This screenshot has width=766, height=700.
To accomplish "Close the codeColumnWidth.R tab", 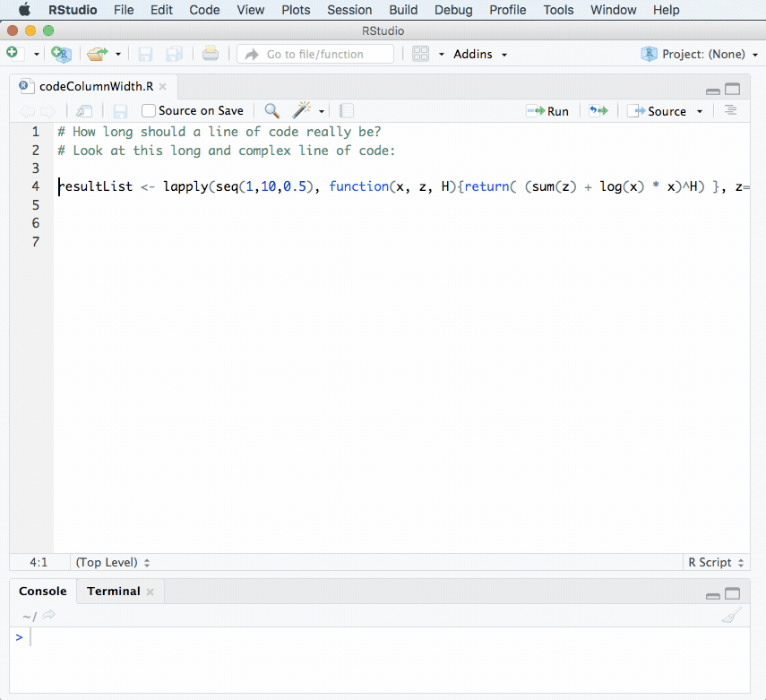I will tap(163, 87).
